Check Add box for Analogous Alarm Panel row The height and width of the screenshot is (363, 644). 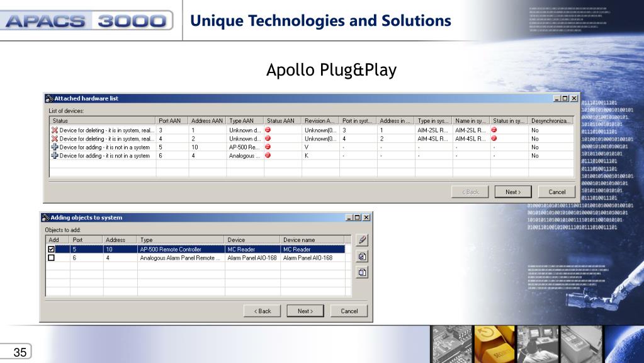click(51, 258)
